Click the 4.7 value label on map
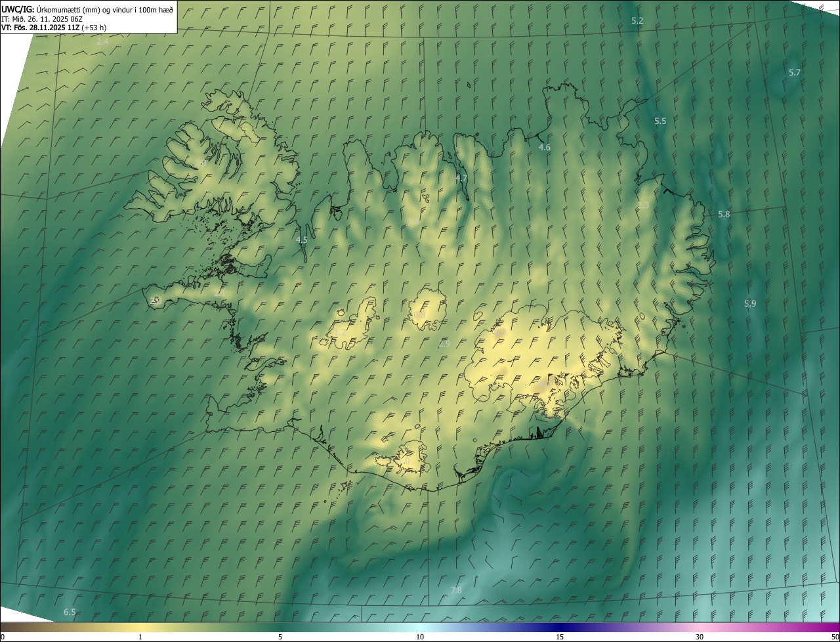The image size is (840, 642). coord(461,179)
